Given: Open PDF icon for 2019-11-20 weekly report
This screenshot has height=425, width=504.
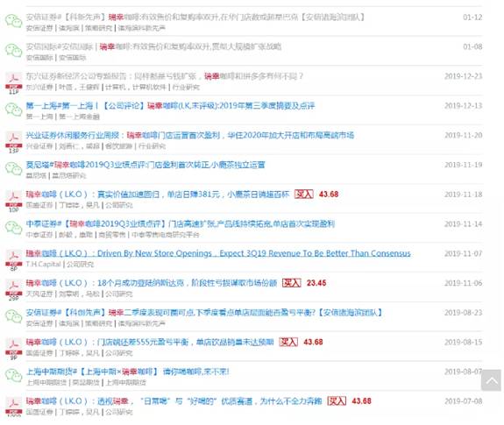Looking at the screenshot, I should [13, 142].
